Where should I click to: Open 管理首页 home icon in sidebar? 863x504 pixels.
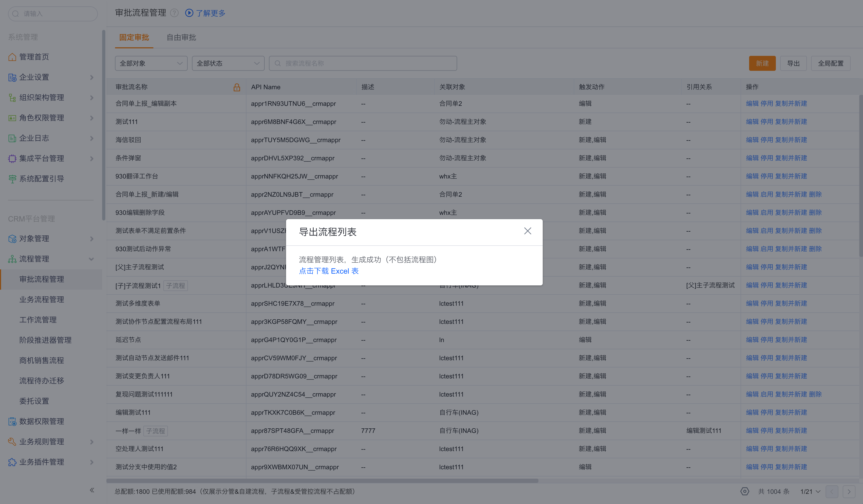[x=12, y=57]
